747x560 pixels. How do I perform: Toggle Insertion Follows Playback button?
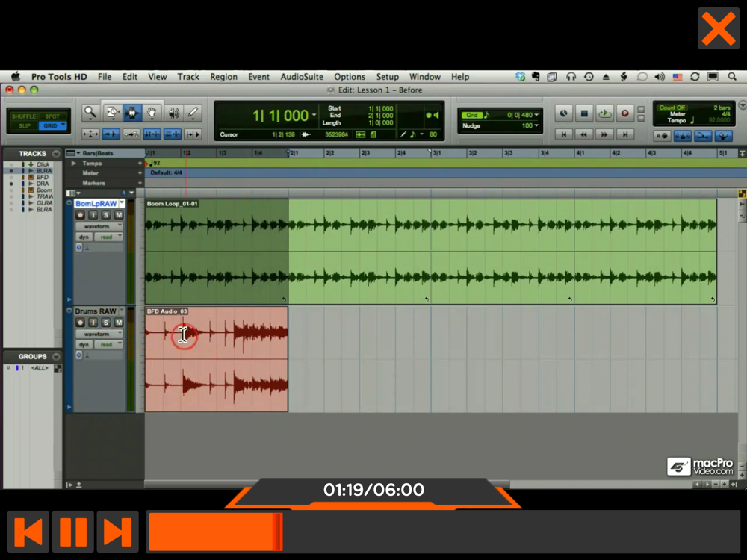pyautogui.click(x=193, y=134)
